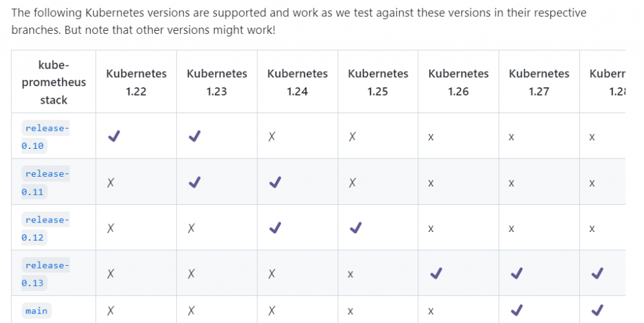Click checkmark for release-0.13 on Kubernetes 1.27
644x323 pixels.
pyautogui.click(x=516, y=273)
